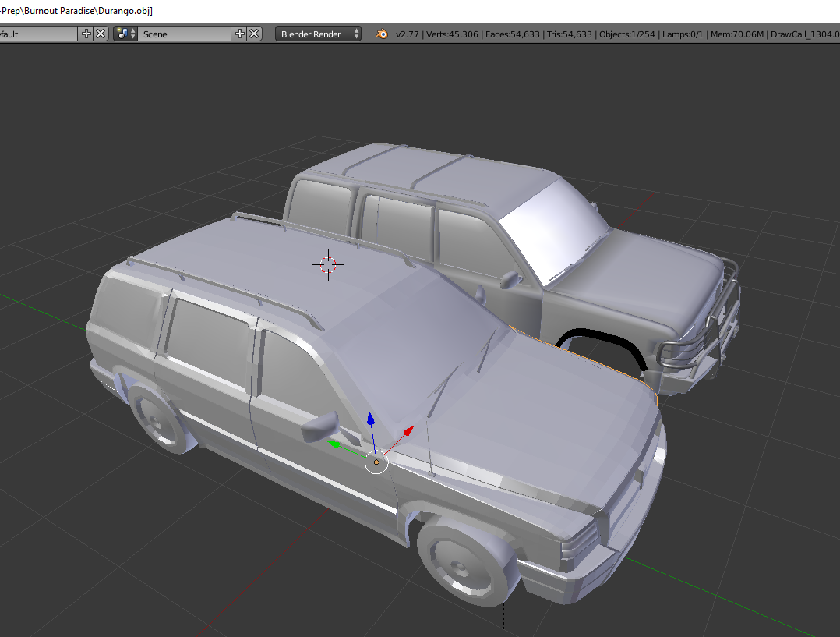Click the Lamps:0/1 statistic

[683, 34]
